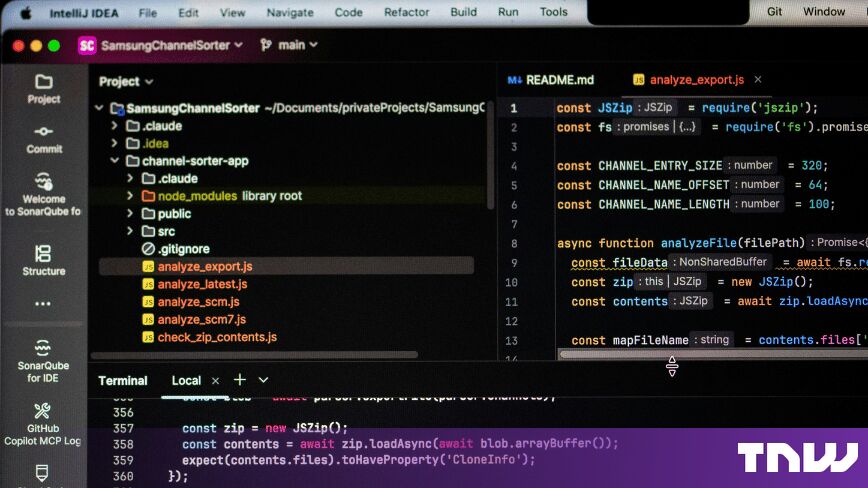This screenshot has width=868, height=488.
Task: Open the File menu
Action: pyautogui.click(x=148, y=12)
